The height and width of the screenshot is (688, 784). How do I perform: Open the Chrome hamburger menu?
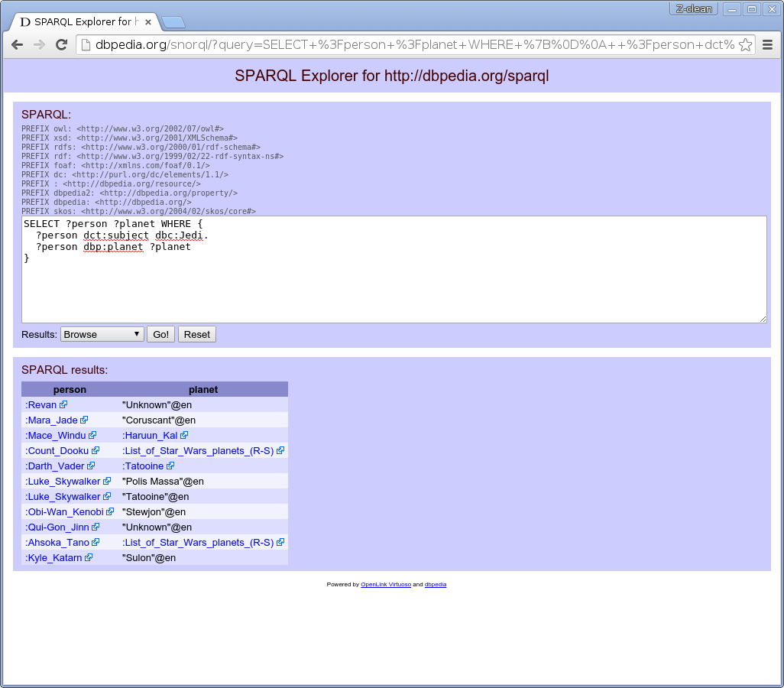(768, 45)
